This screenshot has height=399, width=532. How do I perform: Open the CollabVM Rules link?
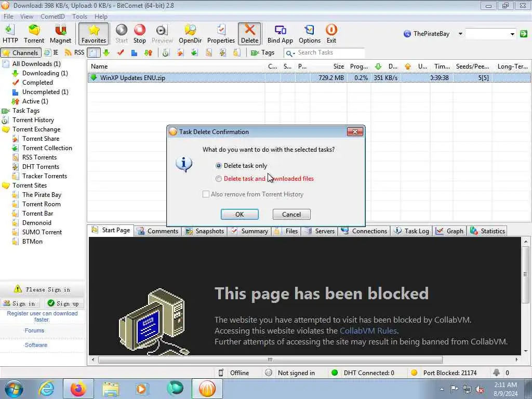coord(368,330)
